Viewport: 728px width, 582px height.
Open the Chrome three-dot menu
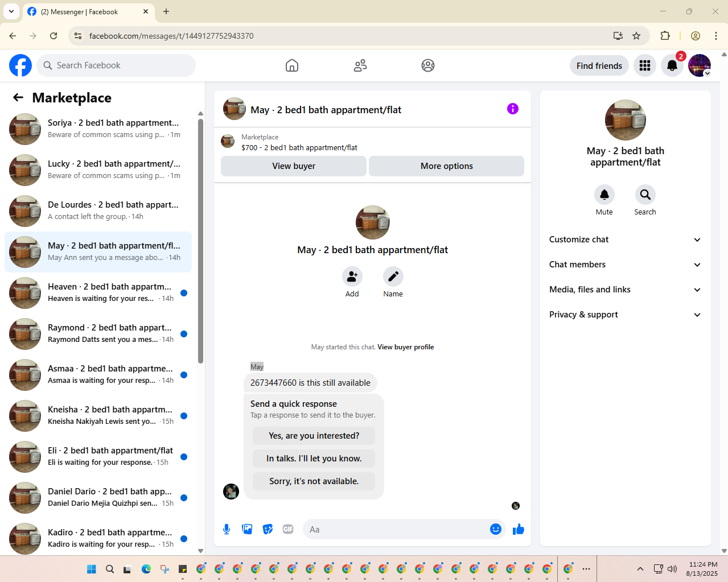coord(716,36)
